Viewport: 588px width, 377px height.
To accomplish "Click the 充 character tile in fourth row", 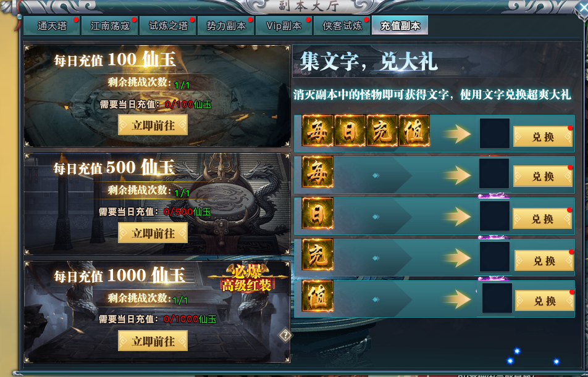I will click(317, 254).
